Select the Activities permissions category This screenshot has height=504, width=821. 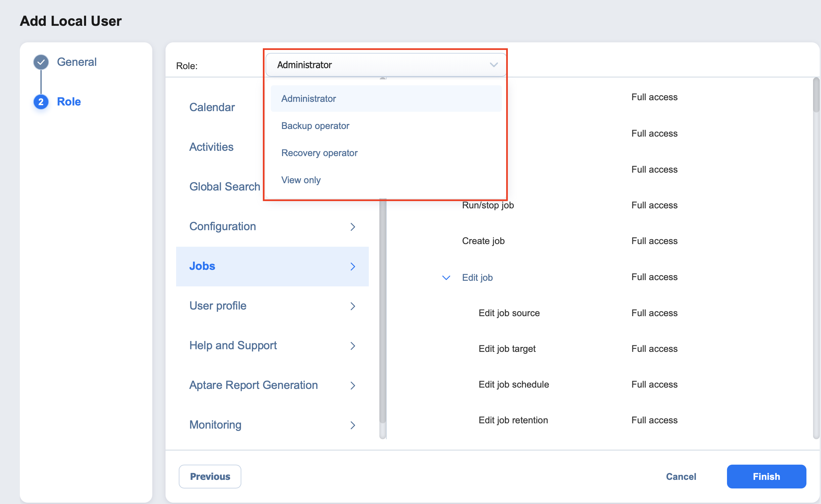point(211,147)
